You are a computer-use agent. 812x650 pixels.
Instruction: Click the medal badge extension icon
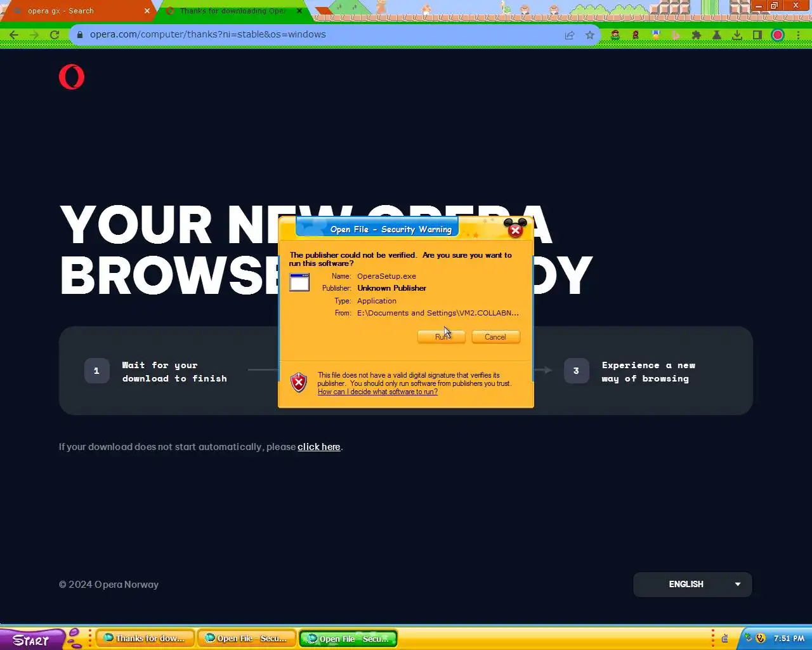656,35
